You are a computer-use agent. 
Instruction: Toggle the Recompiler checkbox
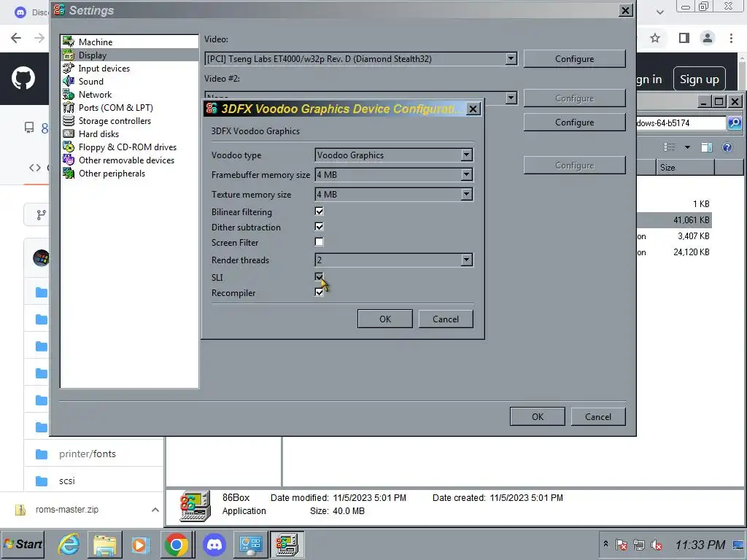tap(320, 292)
